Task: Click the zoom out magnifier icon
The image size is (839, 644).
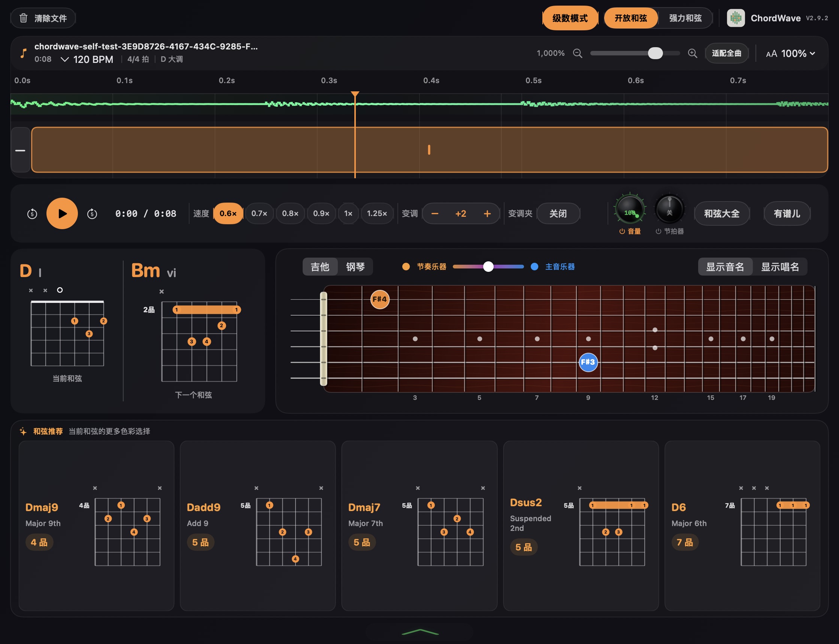Action: tap(578, 53)
